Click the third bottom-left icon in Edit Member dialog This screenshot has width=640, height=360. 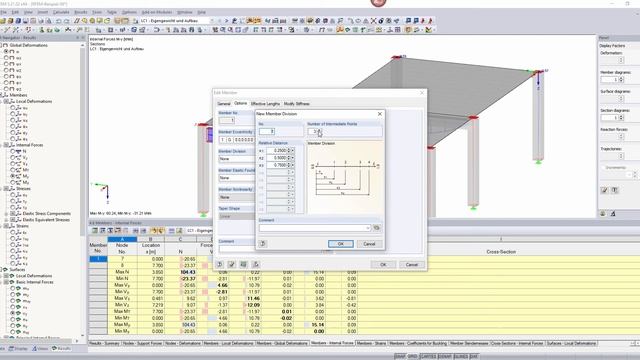244,264
